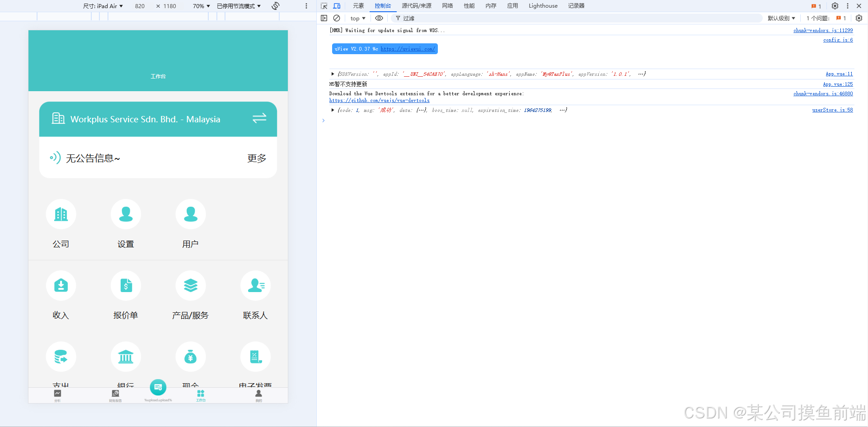Open the uviewui.com link in console

click(x=408, y=49)
